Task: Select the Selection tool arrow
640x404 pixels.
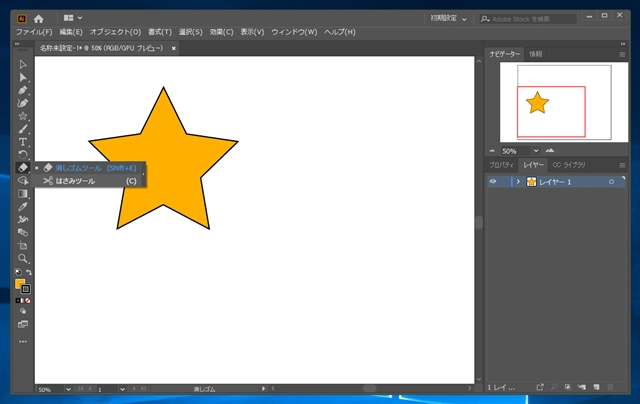Action: coord(23,64)
